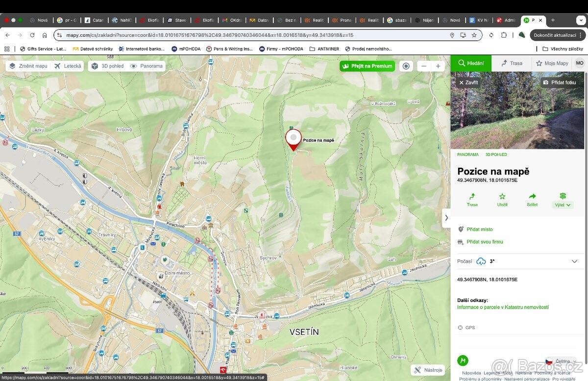Screen dimensions: 588x381
Task: Click the Přejít na Premium button
Action: coord(367,66)
